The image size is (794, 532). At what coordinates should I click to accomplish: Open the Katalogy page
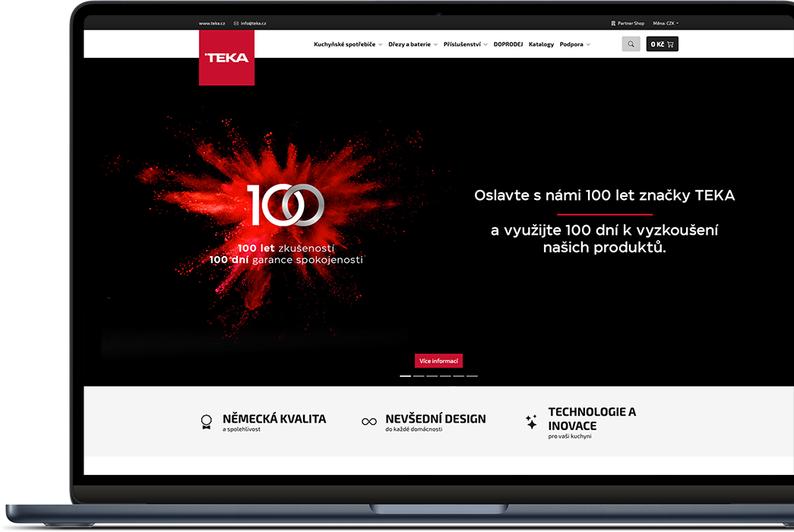pos(541,43)
